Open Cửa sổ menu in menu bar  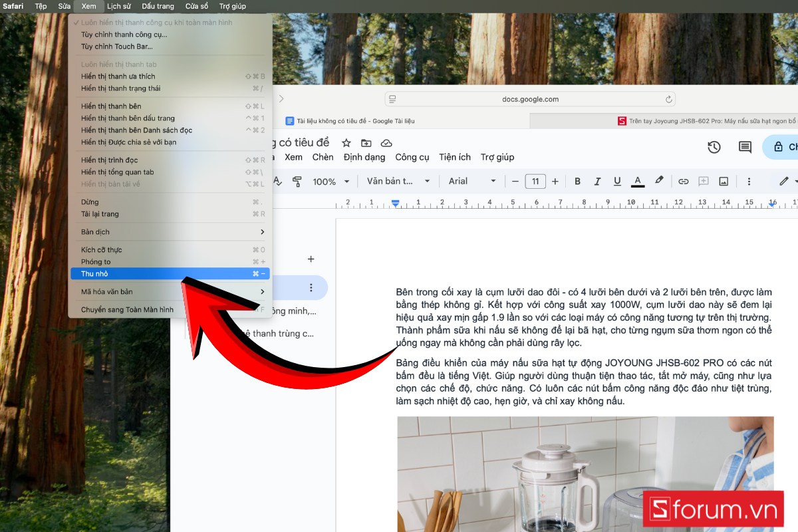coord(197,6)
